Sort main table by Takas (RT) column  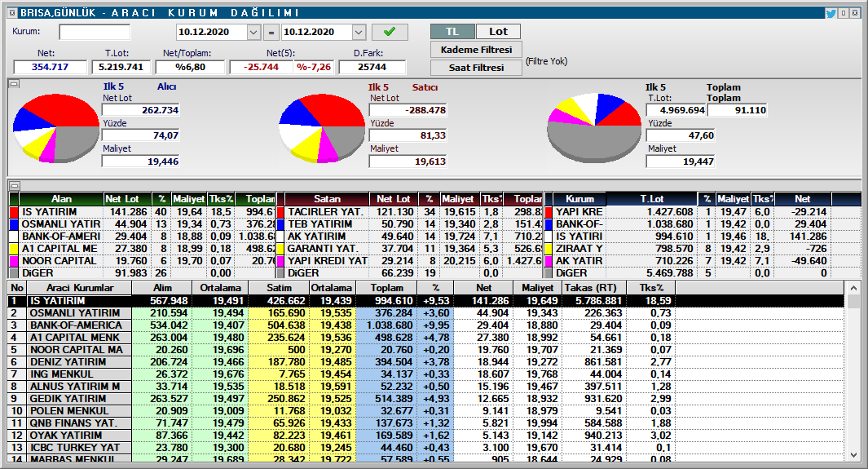click(x=594, y=288)
